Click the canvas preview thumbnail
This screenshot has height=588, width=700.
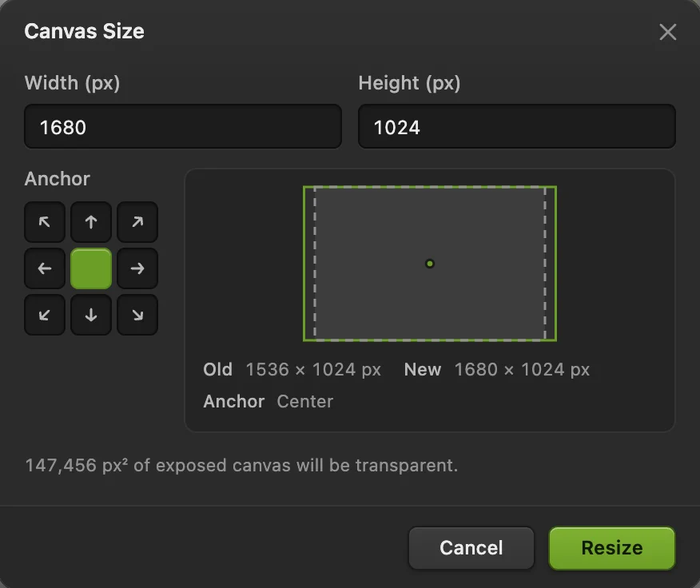pyautogui.click(x=430, y=264)
